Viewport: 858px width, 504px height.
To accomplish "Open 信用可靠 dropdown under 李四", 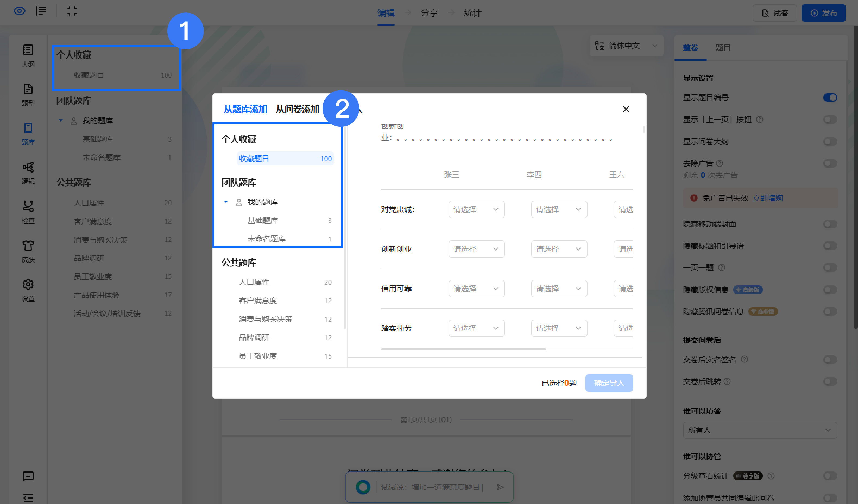I will (x=559, y=289).
